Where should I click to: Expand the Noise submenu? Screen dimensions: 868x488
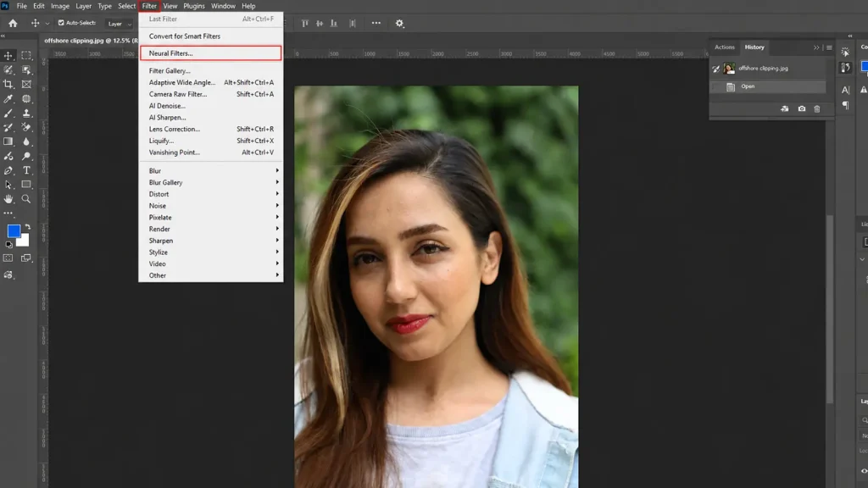tap(211, 205)
